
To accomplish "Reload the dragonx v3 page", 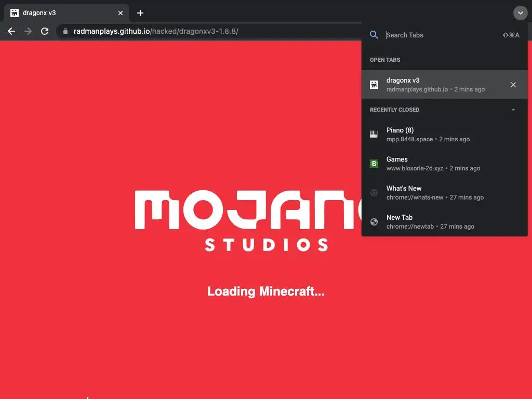I will click(x=45, y=31).
